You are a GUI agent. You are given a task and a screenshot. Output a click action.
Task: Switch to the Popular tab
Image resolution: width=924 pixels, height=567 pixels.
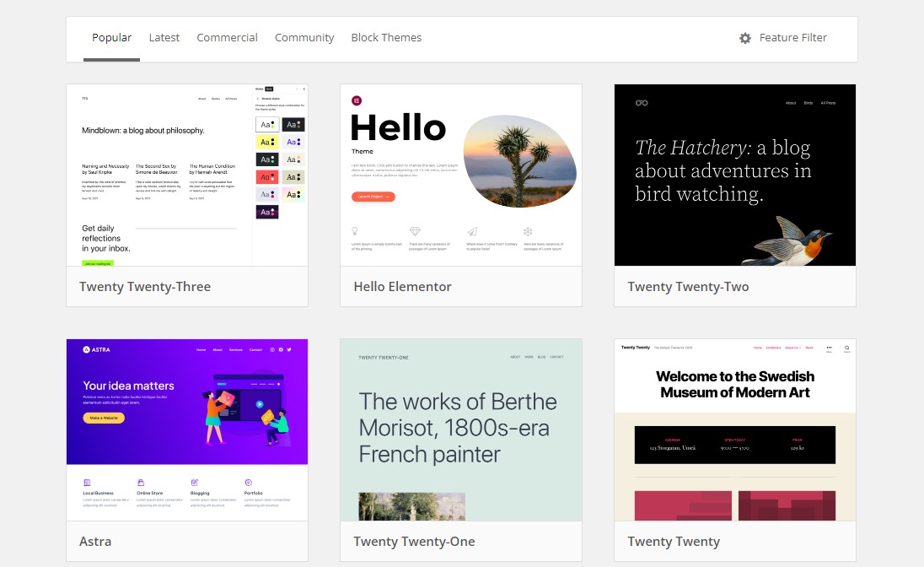coord(111,38)
